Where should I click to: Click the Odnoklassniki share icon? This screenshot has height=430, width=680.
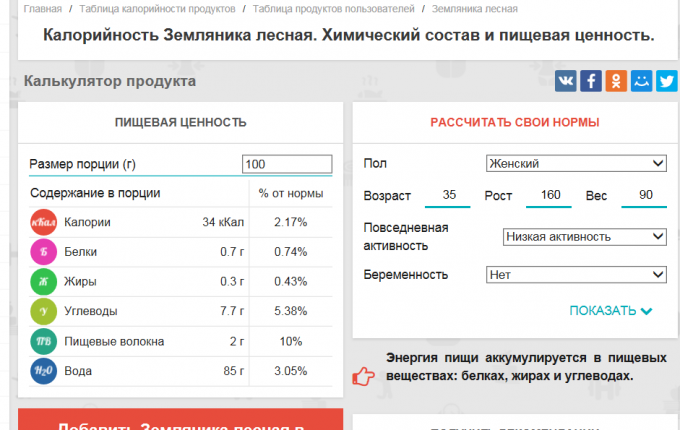[x=616, y=81]
